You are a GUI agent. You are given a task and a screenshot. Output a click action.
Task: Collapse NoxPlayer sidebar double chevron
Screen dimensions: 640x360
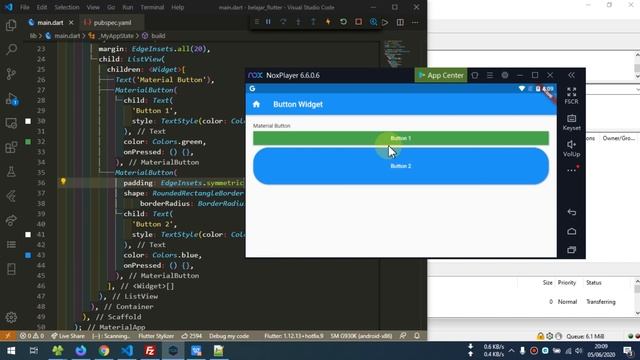pos(571,75)
